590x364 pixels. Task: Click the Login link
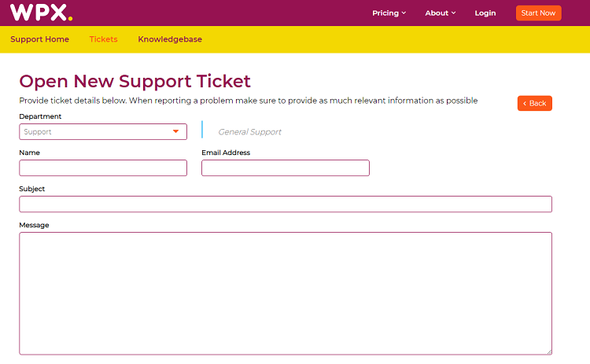tap(485, 13)
